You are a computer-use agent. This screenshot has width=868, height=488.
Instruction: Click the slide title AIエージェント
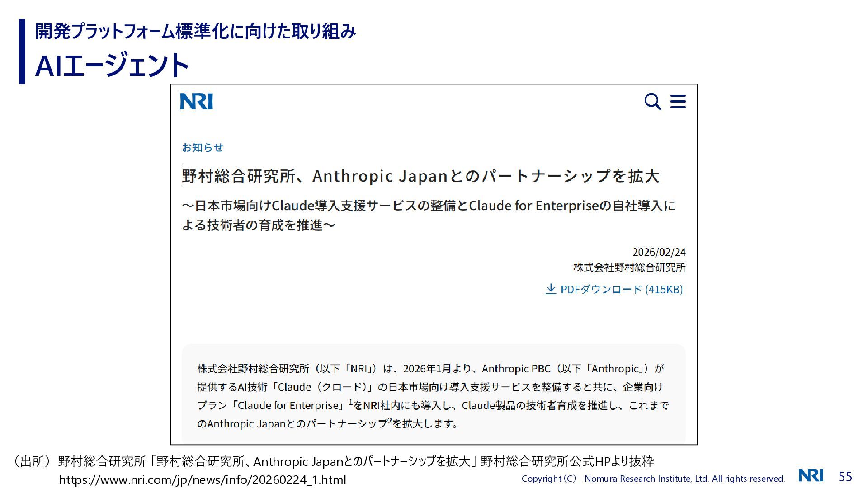coord(112,66)
